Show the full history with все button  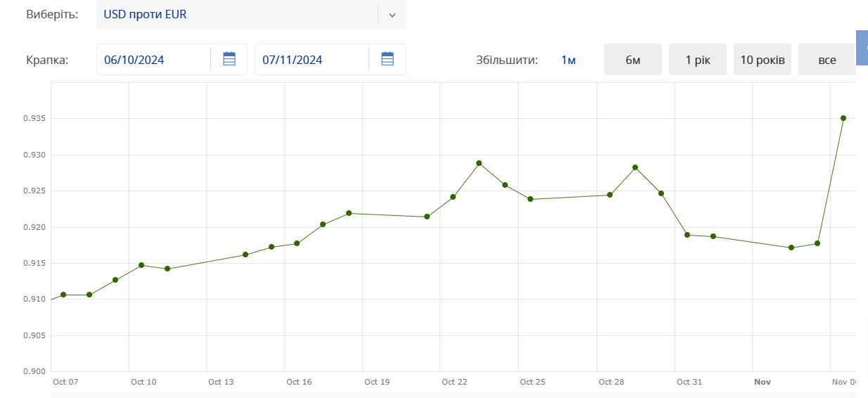[x=826, y=60]
